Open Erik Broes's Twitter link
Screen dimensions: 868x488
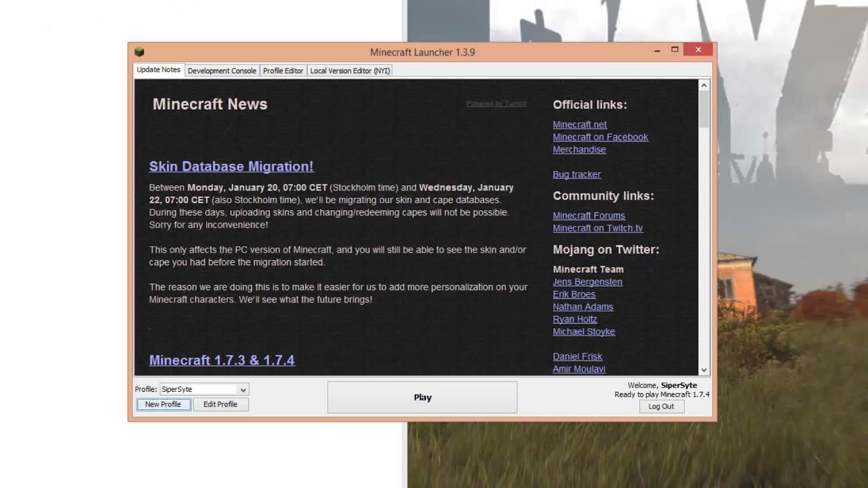coord(574,295)
